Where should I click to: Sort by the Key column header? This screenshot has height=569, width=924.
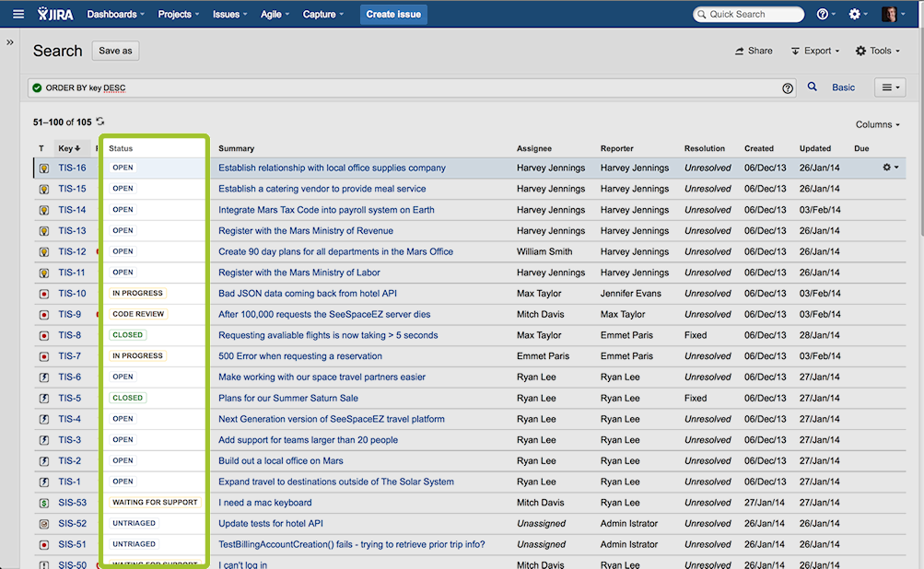click(x=69, y=148)
